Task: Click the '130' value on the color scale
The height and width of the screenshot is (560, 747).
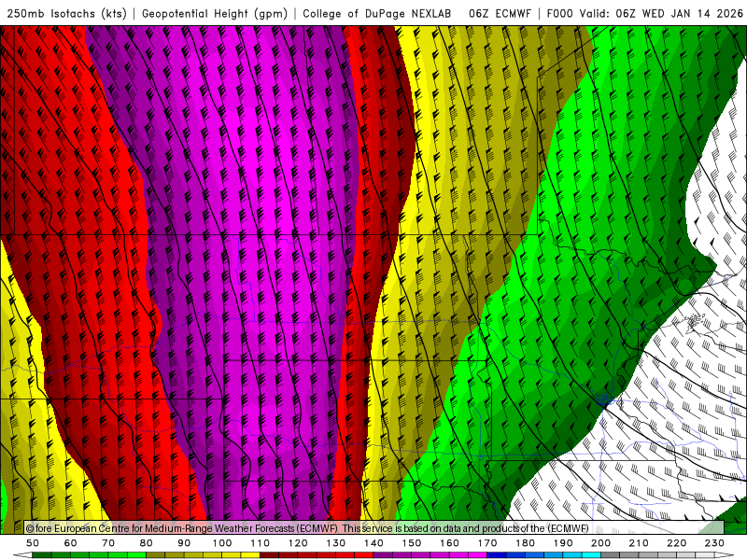Action: pyautogui.click(x=336, y=543)
